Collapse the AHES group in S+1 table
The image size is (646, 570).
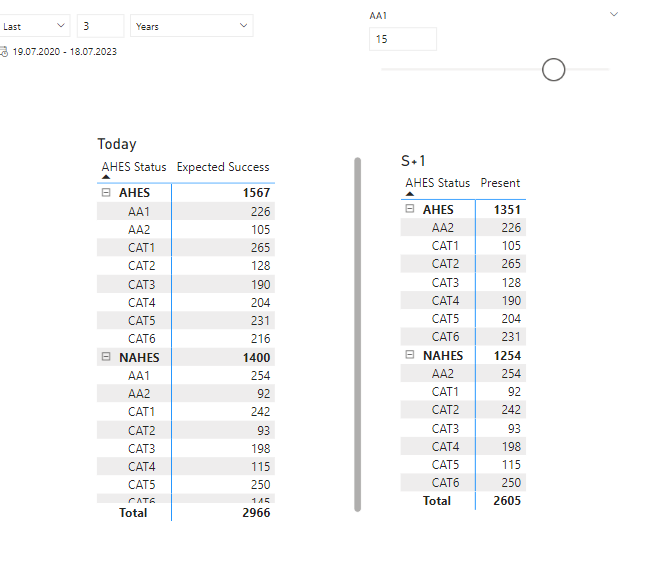point(410,209)
